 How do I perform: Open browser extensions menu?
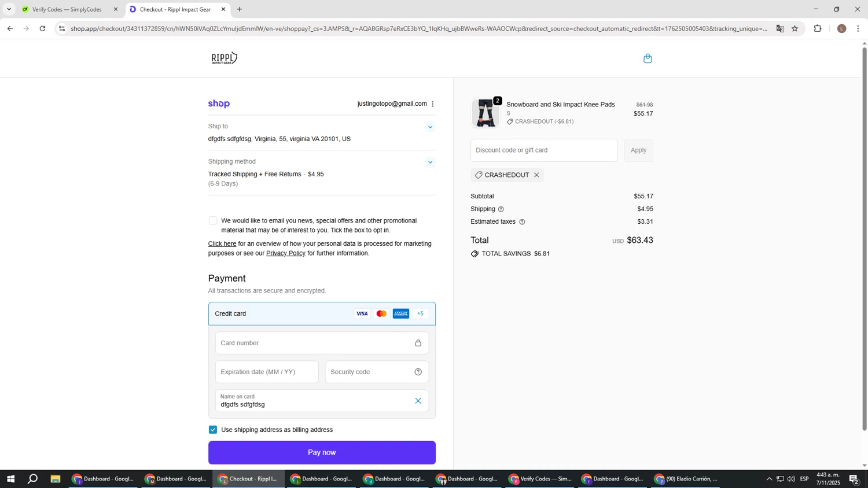818,28
